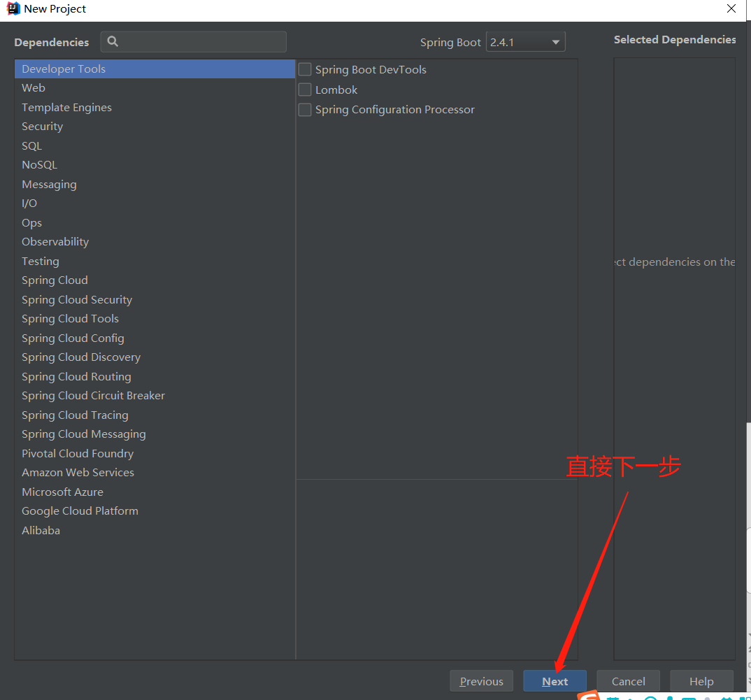Select the SQL category
Image resolution: width=751 pixels, height=700 pixels.
(x=155, y=145)
